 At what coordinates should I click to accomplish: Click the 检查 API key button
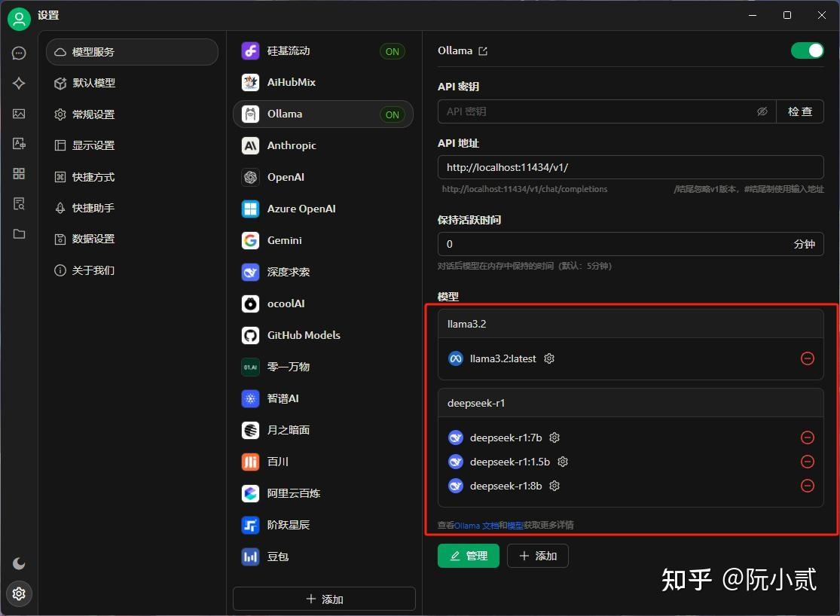click(800, 111)
